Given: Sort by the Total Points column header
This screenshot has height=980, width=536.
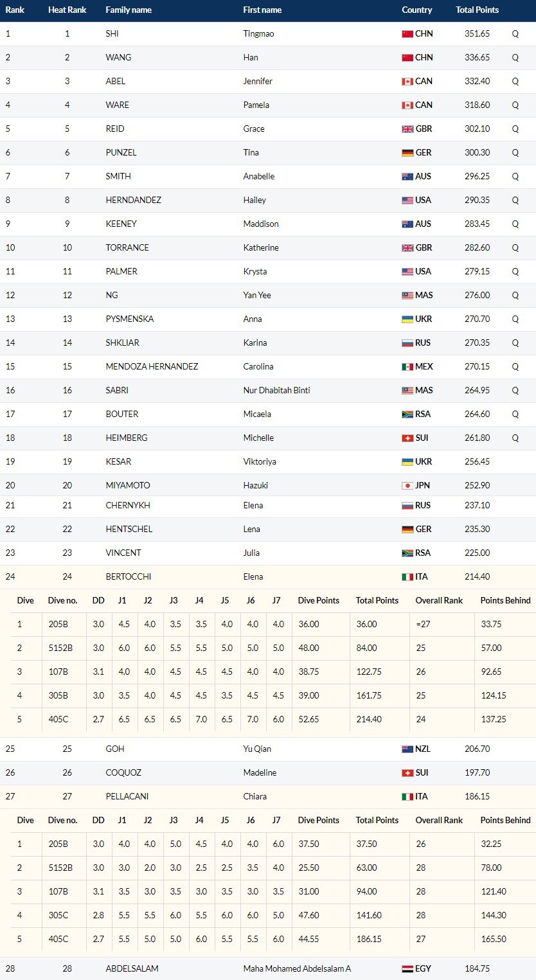Looking at the screenshot, I should [x=477, y=10].
